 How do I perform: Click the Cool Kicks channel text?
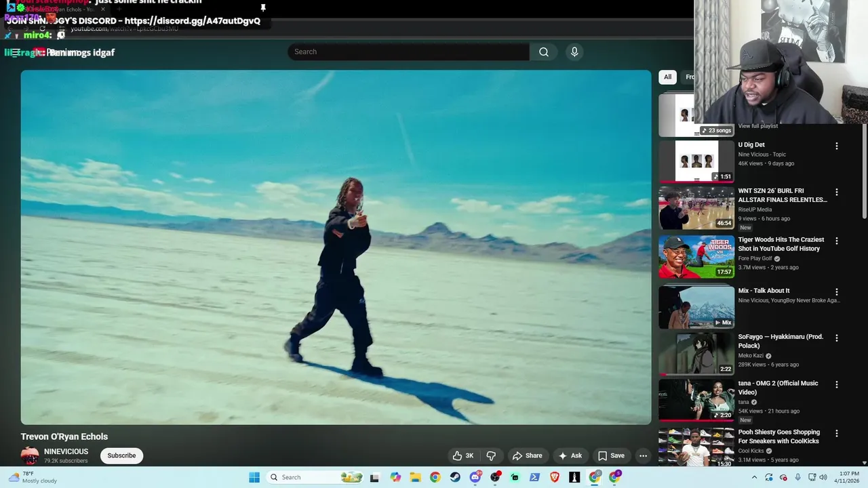tap(751, 451)
